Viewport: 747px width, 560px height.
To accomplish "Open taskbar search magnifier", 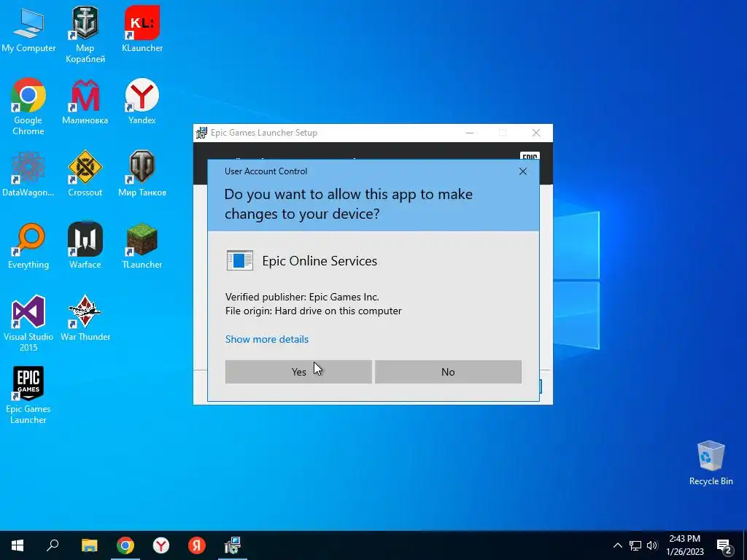I will [53, 545].
